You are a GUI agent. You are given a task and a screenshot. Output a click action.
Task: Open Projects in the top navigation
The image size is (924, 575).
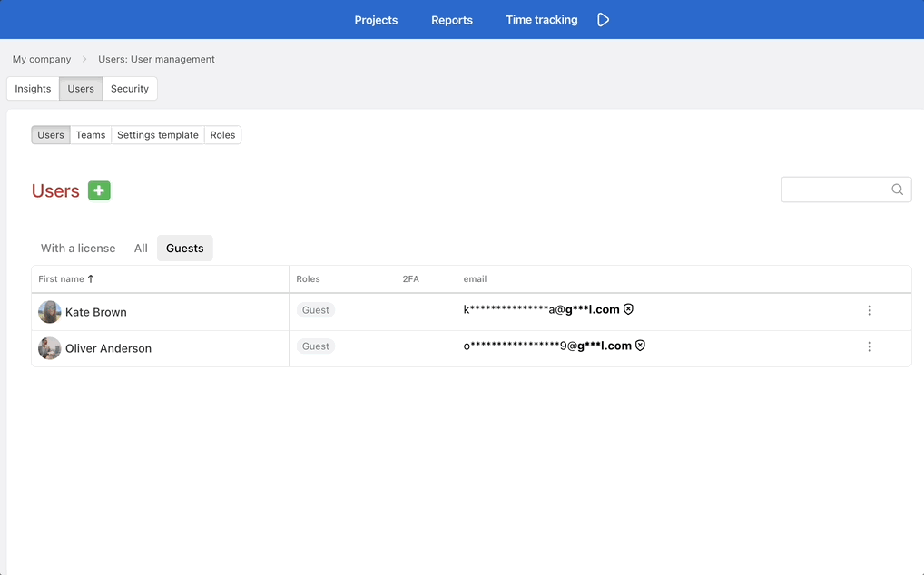tap(376, 20)
